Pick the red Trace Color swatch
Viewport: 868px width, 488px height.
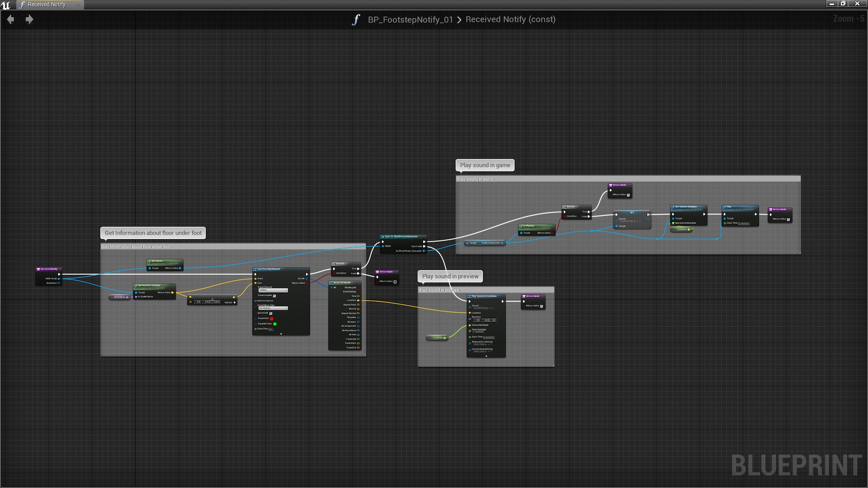272,319
